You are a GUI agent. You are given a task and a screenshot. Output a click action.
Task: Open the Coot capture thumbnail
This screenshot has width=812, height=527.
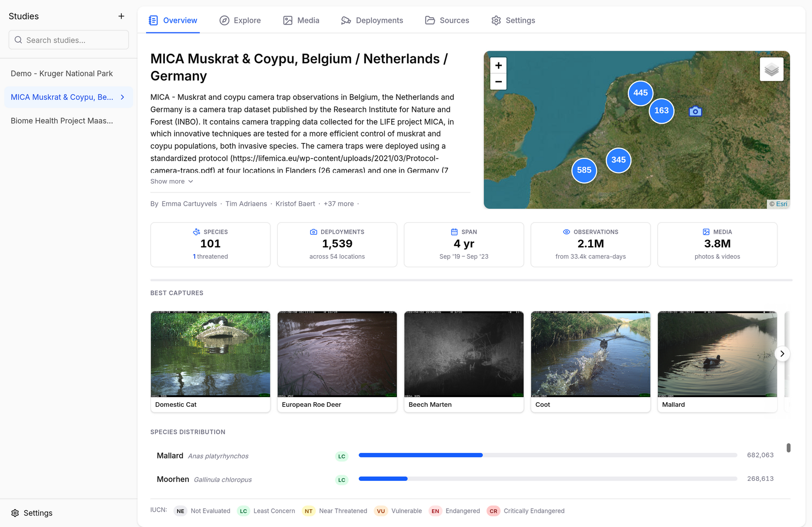pos(591,362)
